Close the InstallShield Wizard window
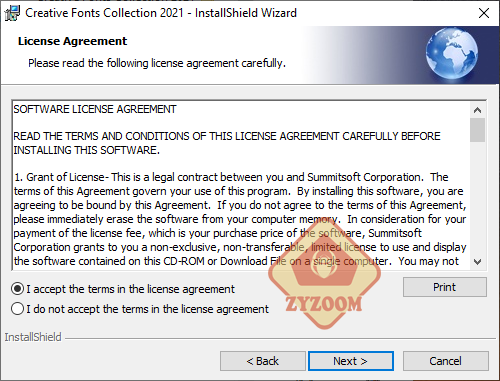500x381 pixels. coord(484,13)
